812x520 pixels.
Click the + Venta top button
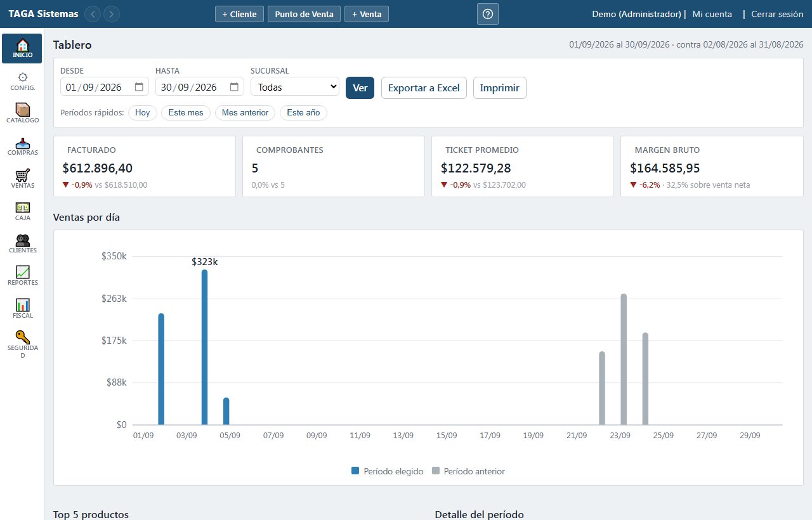point(367,14)
